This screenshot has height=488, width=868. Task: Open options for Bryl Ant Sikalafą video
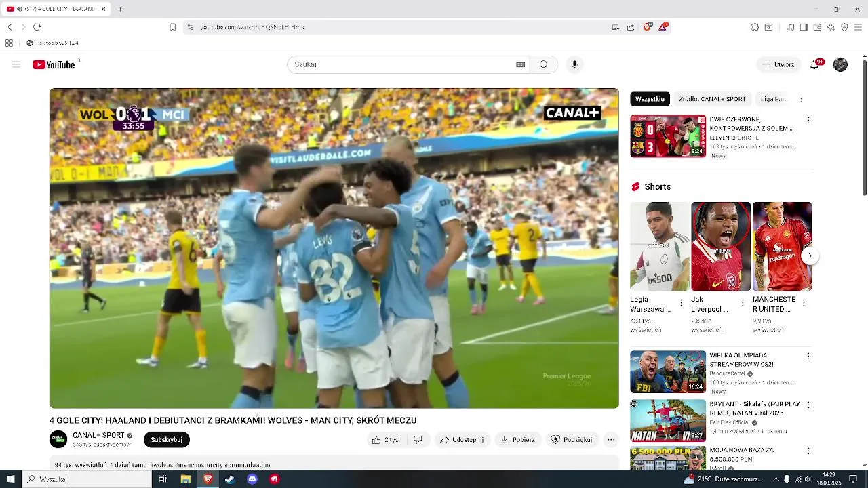[808, 405]
